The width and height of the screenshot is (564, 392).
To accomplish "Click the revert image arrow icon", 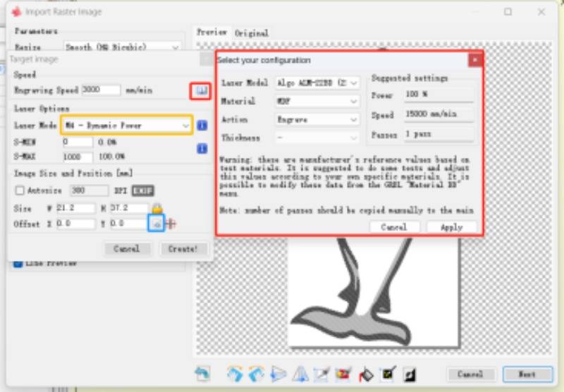I will click(x=202, y=374).
